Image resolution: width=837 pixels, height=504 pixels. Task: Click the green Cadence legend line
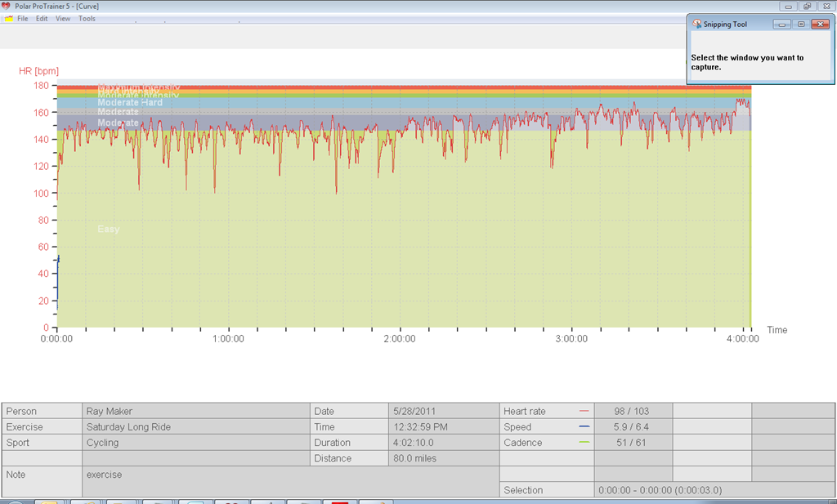click(584, 442)
